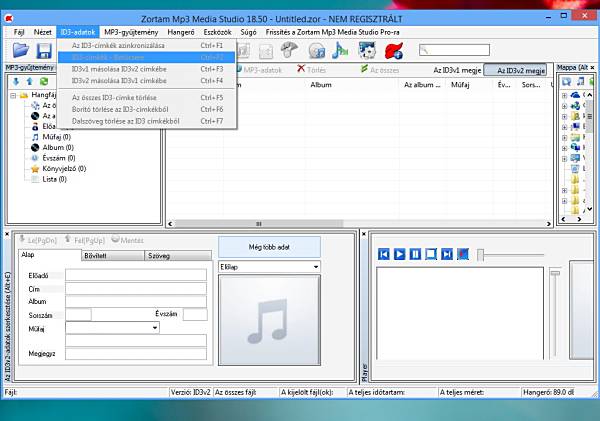Toggle the Az ID3v2 megje view
This screenshot has height=421, width=600.
coord(515,70)
